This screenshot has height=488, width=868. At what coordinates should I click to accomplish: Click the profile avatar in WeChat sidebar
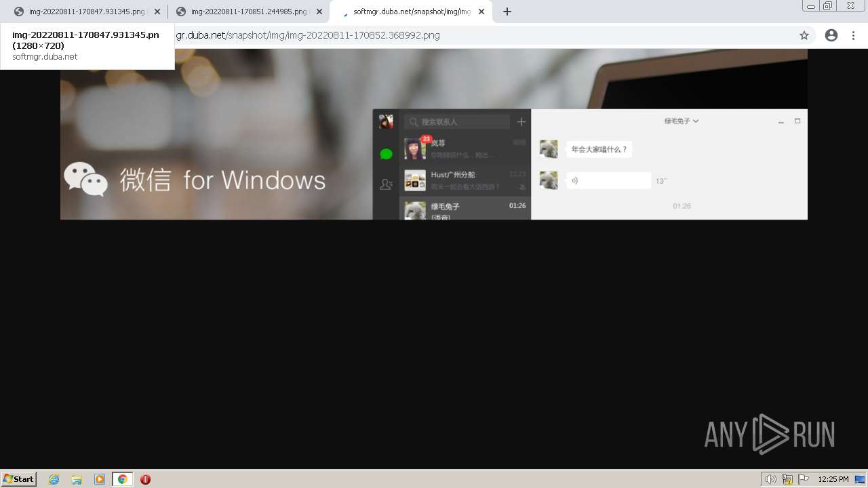pyautogui.click(x=386, y=122)
